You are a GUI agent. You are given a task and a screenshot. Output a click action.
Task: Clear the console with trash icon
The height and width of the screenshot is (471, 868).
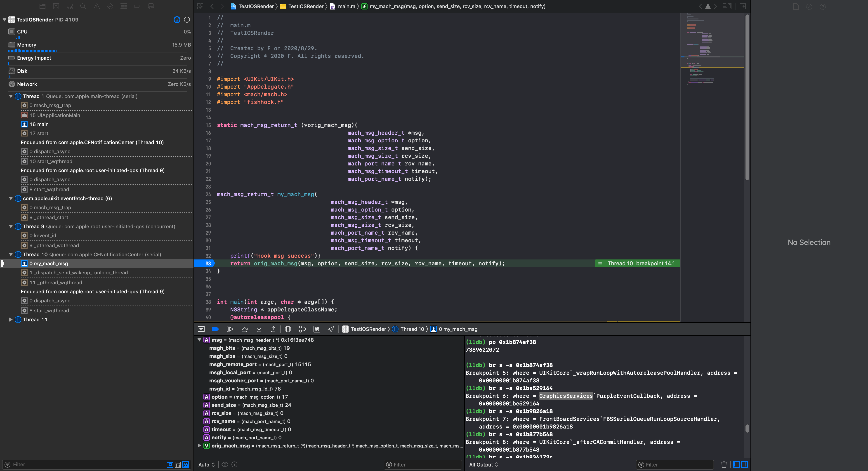coord(724,465)
